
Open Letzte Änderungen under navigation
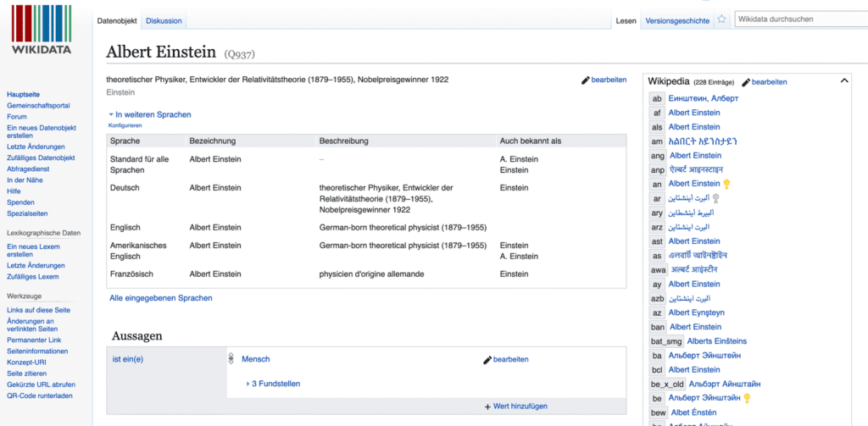[36, 147]
